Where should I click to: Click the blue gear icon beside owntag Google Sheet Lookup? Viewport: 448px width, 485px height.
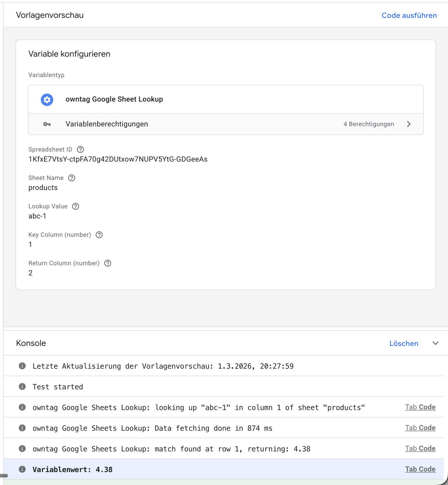pos(47,100)
